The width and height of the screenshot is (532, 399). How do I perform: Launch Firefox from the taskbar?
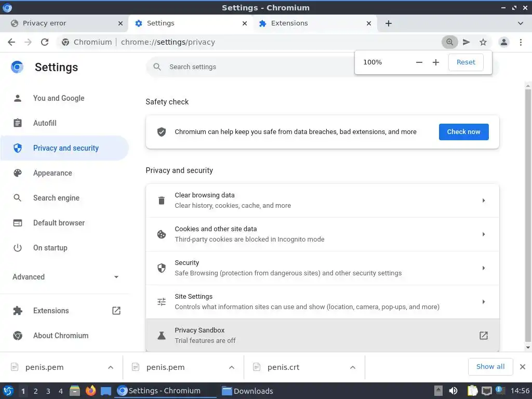[90, 391]
